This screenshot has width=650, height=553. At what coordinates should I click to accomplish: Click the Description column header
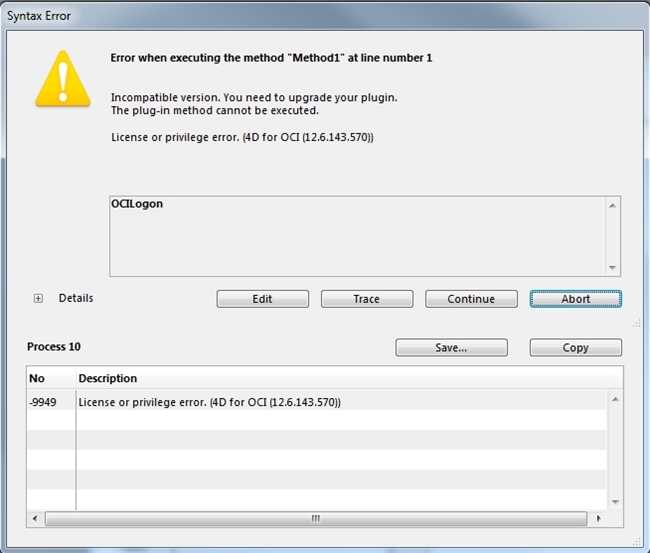(x=340, y=378)
